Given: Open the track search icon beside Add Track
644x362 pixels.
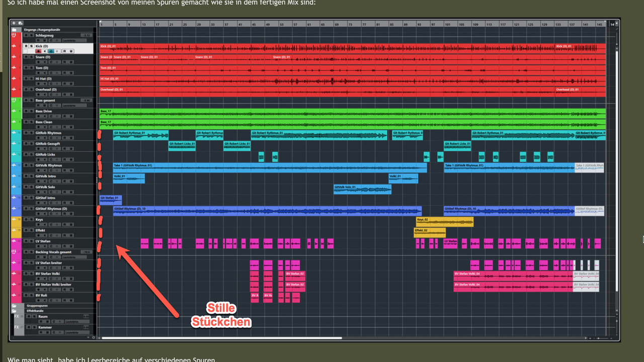Looking at the screenshot, I should coord(20,23).
